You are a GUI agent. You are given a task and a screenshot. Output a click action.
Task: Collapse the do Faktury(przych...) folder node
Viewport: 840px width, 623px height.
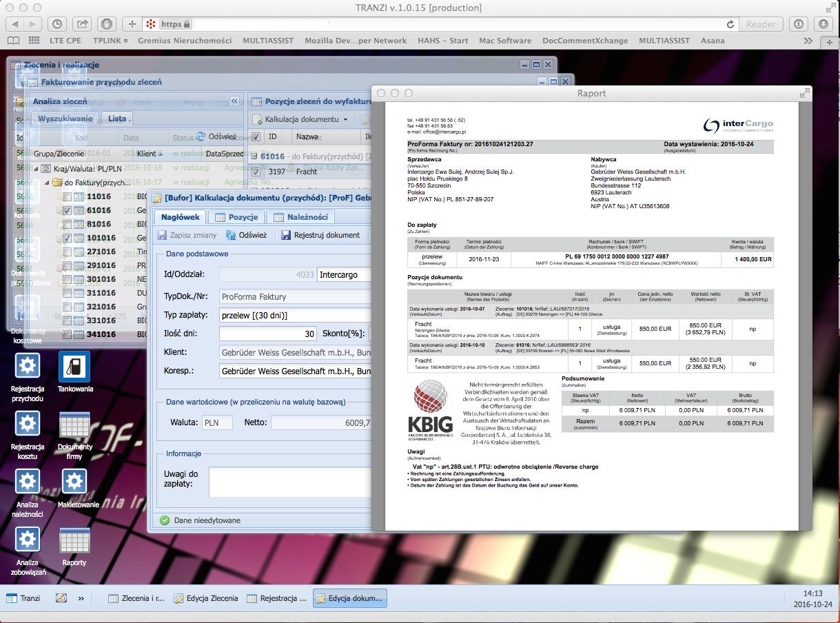click(x=48, y=183)
